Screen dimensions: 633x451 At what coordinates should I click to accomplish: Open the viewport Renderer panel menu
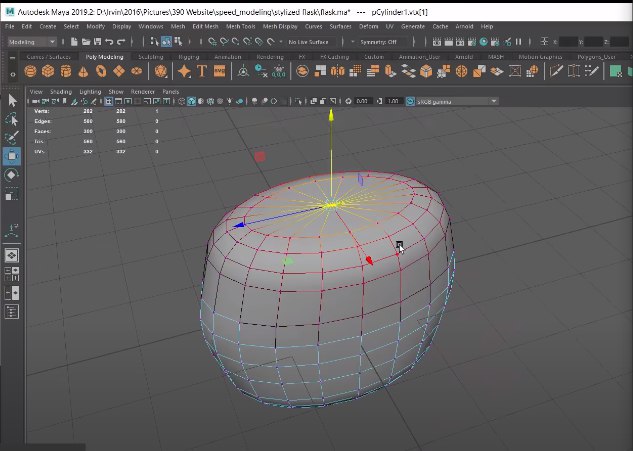pos(143,91)
